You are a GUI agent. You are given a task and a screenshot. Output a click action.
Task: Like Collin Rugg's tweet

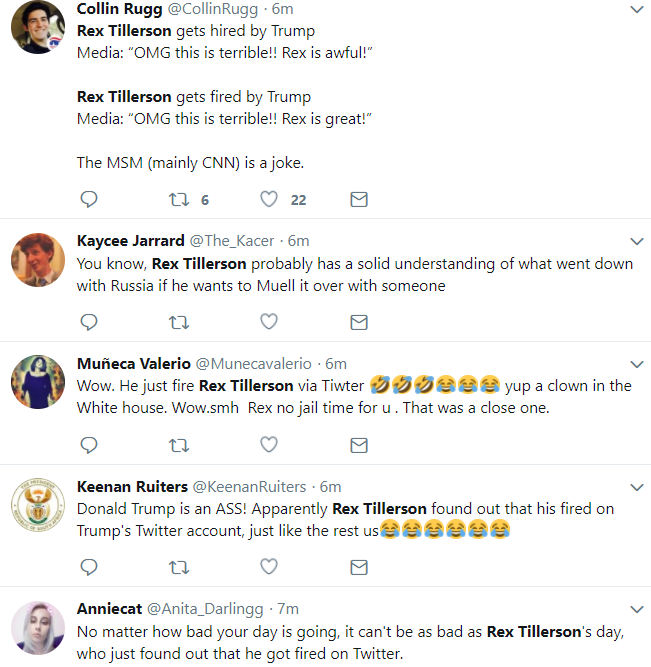click(x=268, y=199)
